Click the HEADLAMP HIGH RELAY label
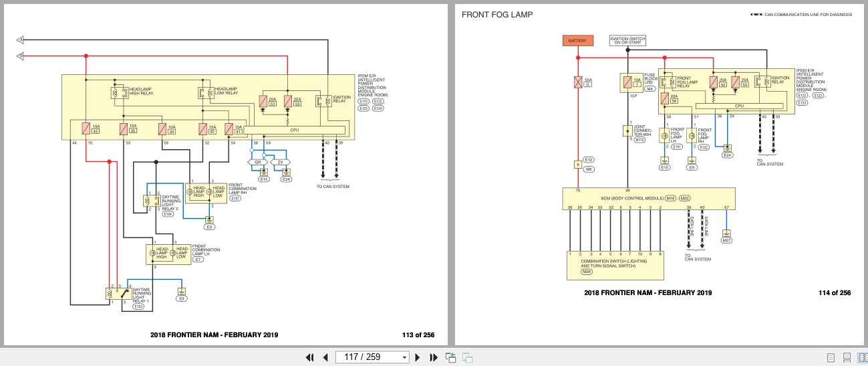The image size is (868, 366). pyautogui.click(x=142, y=91)
